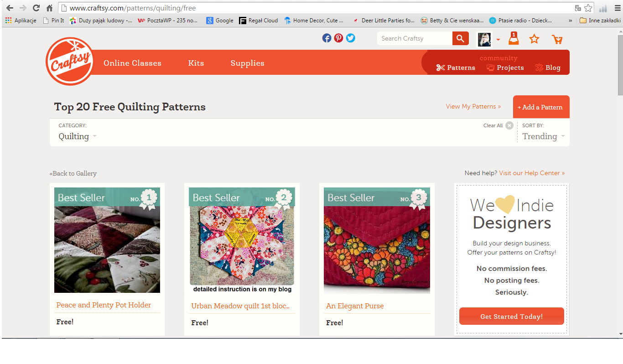Click the Get Started Today button
623x364 pixels.
pos(511,316)
